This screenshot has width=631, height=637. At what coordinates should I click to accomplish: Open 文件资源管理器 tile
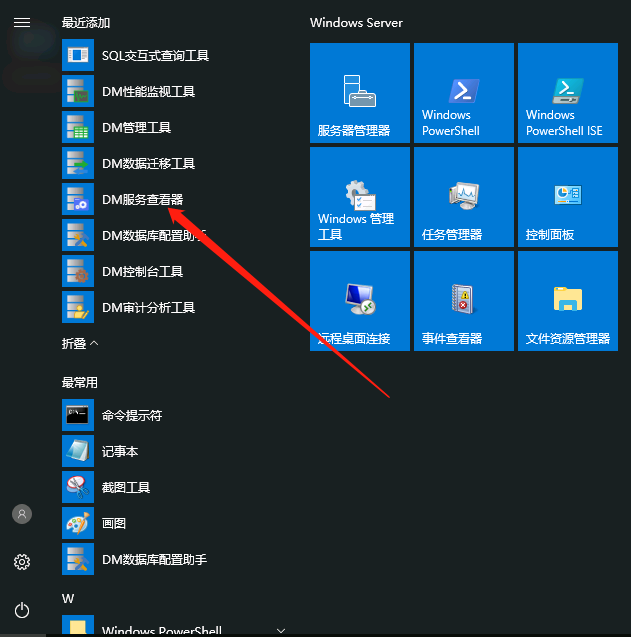tap(568, 301)
